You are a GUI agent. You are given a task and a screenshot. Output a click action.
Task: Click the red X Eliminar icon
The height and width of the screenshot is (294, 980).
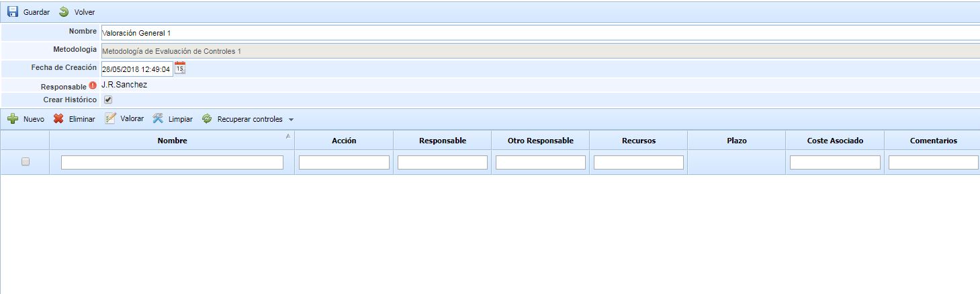pos(59,119)
